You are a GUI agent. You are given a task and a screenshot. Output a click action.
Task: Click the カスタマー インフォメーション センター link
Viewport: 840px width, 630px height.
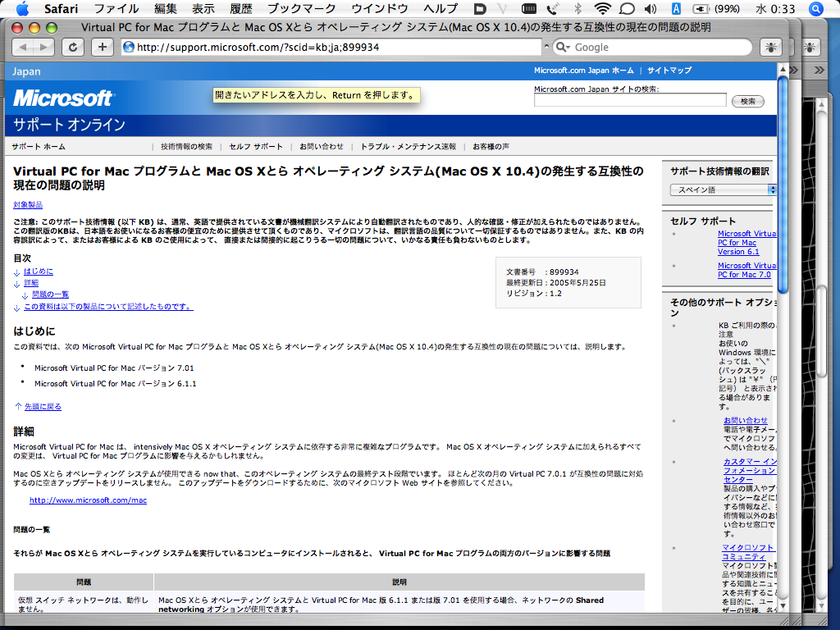tap(750, 470)
